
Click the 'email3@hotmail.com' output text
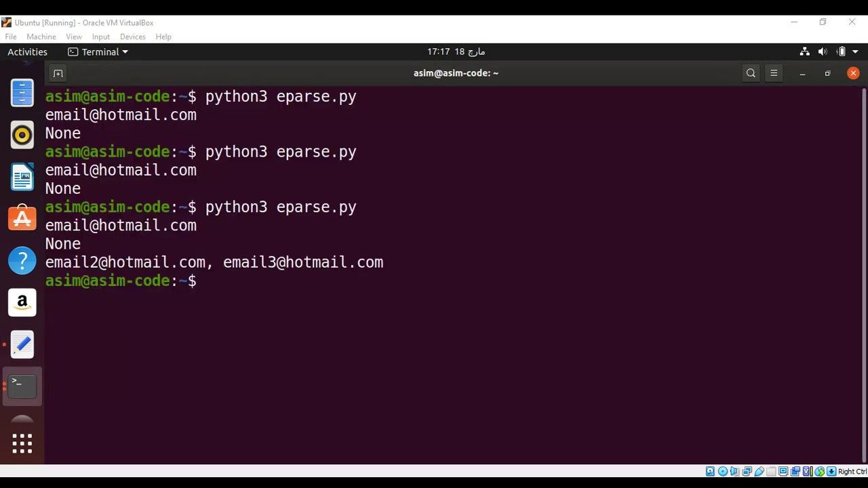pos(303,262)
